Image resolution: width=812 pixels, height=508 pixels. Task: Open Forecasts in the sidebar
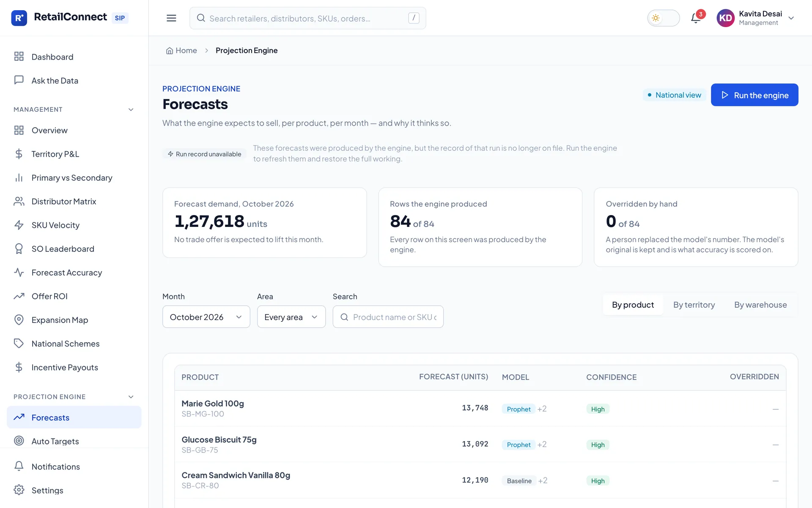pos(74,417)
